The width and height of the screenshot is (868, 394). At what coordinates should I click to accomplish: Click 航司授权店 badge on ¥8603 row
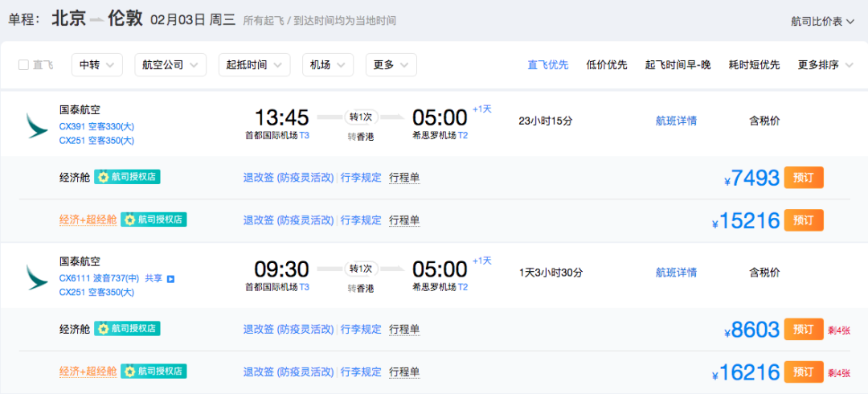point(127,329)
